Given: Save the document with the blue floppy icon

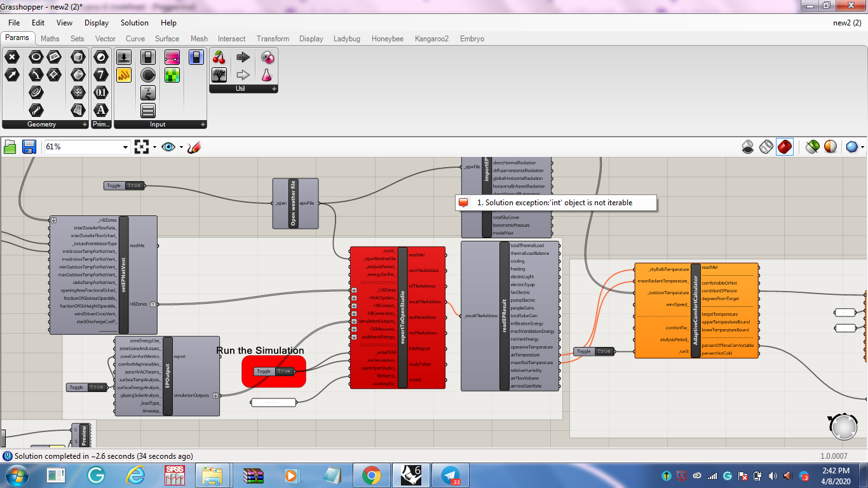Looking at the screenshot, I should click(29, 147).
